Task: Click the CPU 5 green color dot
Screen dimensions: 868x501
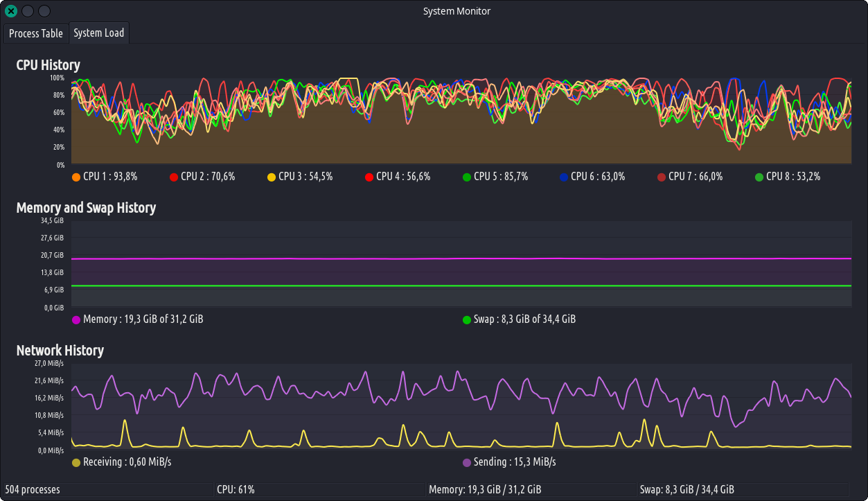Action: pyautogui.click(x=467, y=177)
